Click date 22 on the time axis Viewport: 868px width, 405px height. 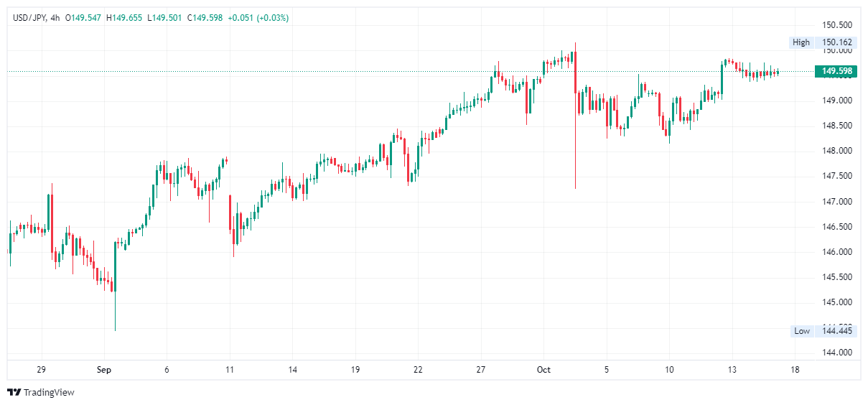click(418, 370)
